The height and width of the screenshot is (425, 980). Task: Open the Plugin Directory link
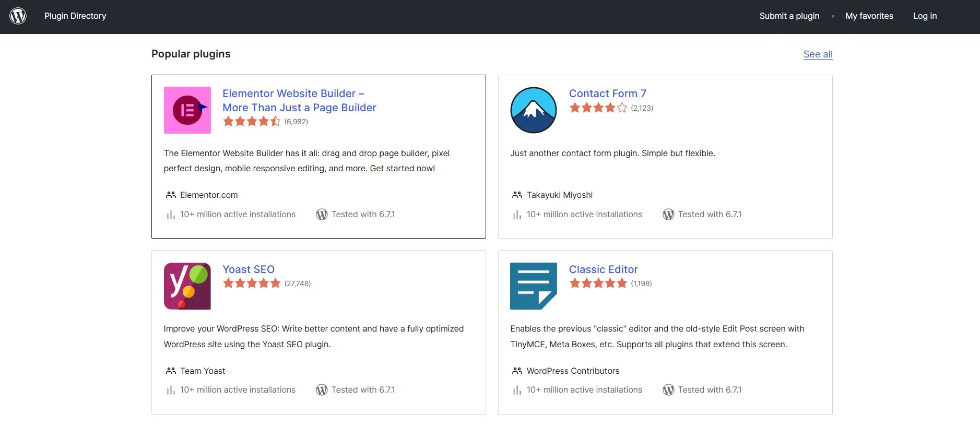75,16
